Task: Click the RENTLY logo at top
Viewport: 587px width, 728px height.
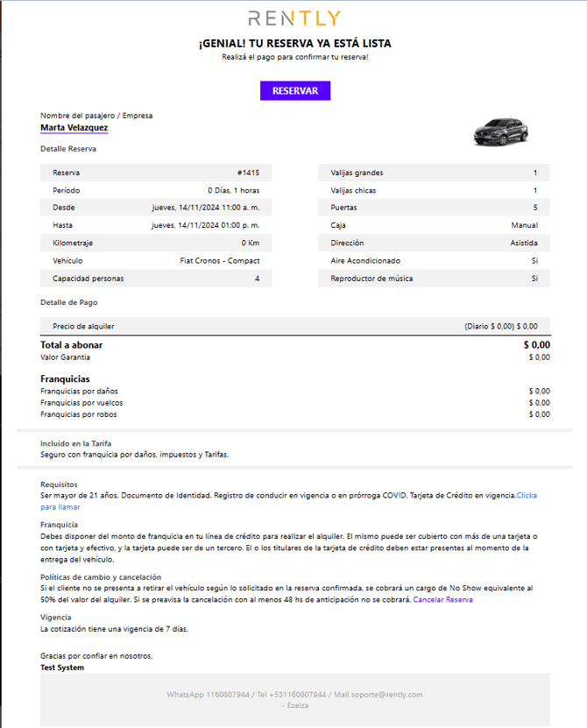Action: click(x=294, y=18)
